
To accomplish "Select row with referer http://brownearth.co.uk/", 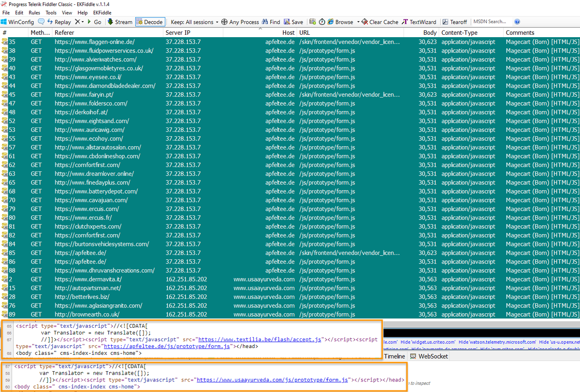I will pos(290,314).
